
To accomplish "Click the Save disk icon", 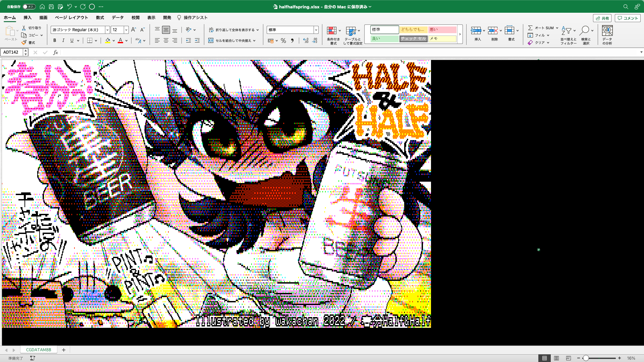I will (51, 7).
